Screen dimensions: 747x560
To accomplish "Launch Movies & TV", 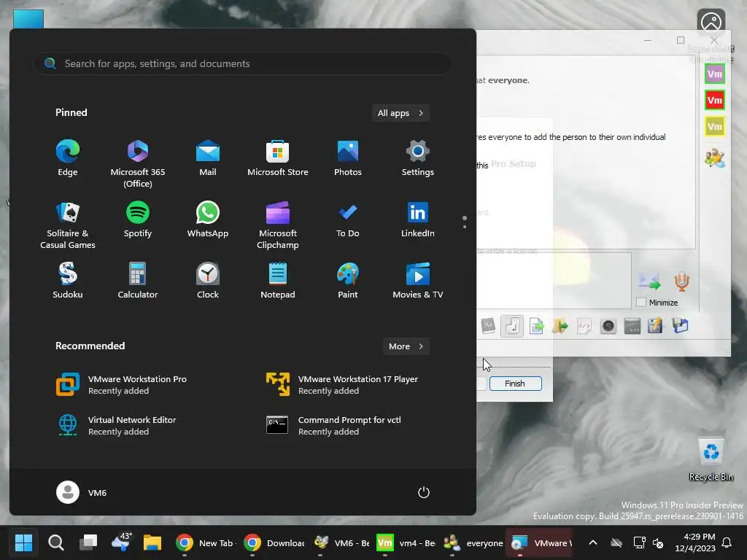I will coord(418,281).
